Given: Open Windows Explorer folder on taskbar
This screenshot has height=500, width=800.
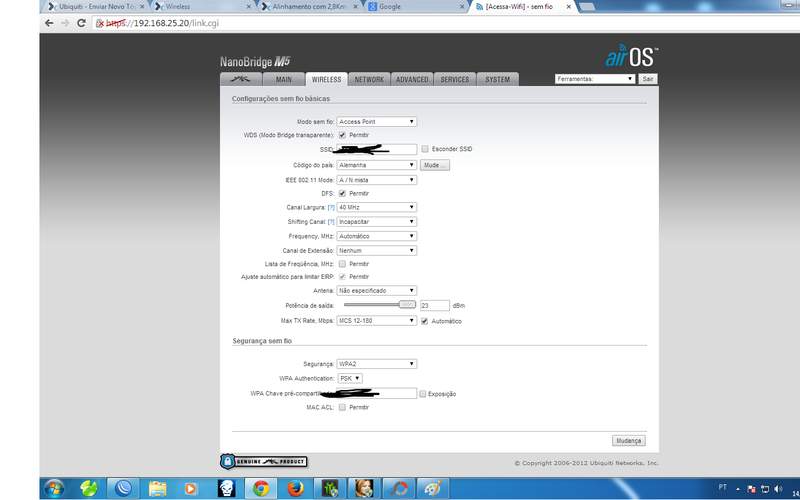Looking at the screenshot, I should point(157,489).
